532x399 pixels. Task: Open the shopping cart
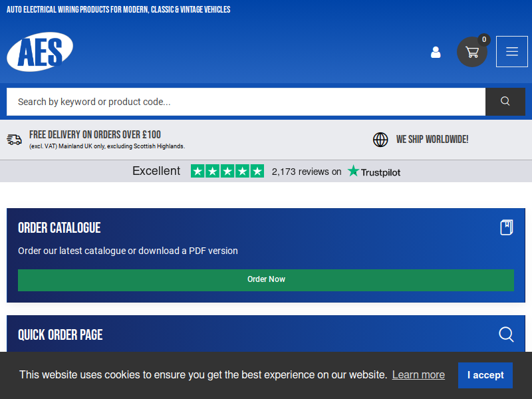(x=472, y=52)
